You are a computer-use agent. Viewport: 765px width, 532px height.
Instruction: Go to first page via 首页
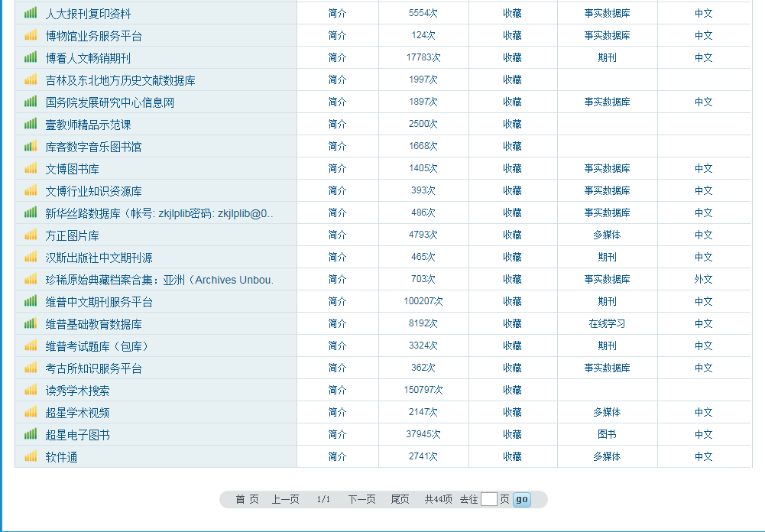(247, 499)
